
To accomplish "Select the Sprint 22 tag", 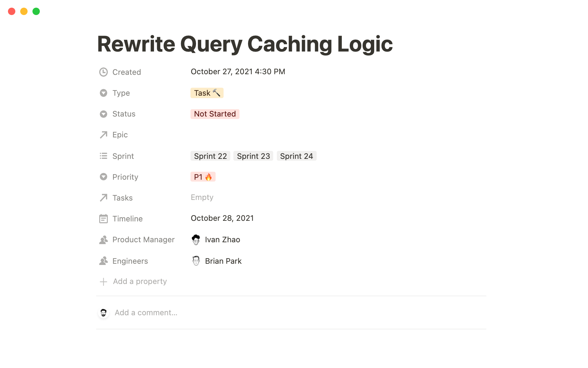I will pyautogui.click(x=210, y=156).
